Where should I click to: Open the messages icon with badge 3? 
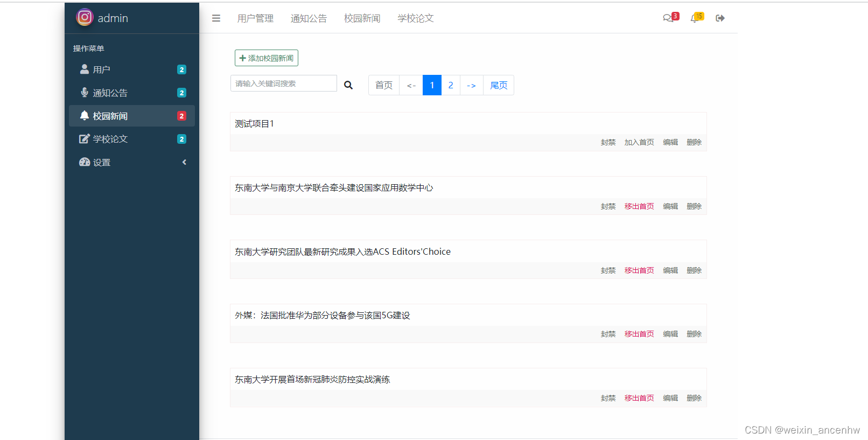[x=671, y=17]
